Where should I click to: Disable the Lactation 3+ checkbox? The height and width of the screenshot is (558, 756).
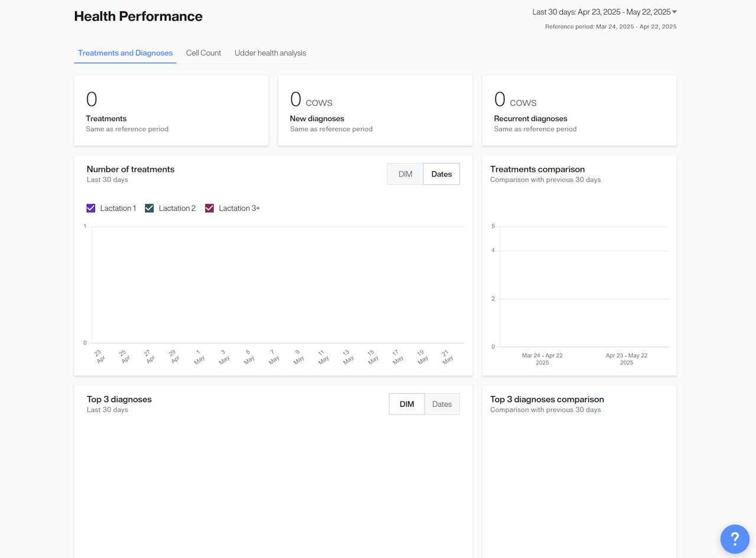pos(209,208)
